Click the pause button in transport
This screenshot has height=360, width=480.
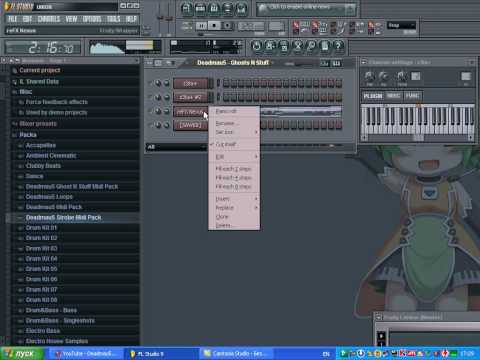click(x=201, y=26)
